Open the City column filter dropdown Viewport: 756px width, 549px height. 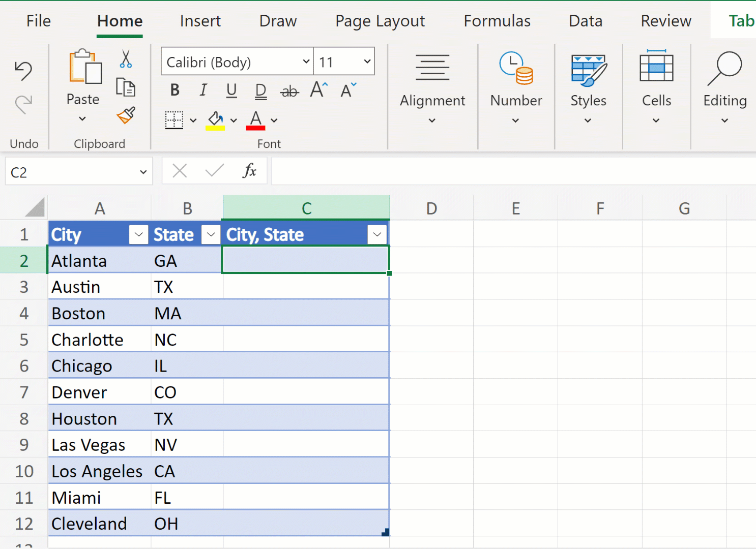pos(138,234)
